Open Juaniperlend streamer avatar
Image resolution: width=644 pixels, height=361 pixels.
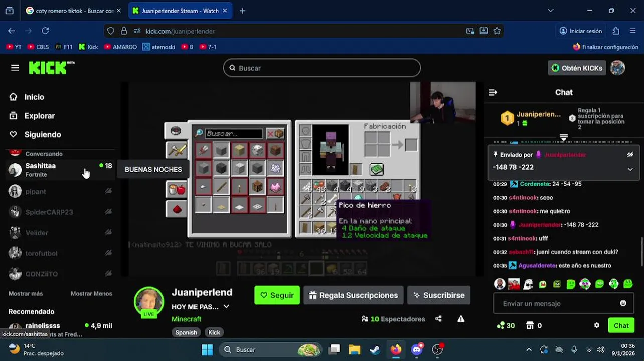tap(149, 302)
